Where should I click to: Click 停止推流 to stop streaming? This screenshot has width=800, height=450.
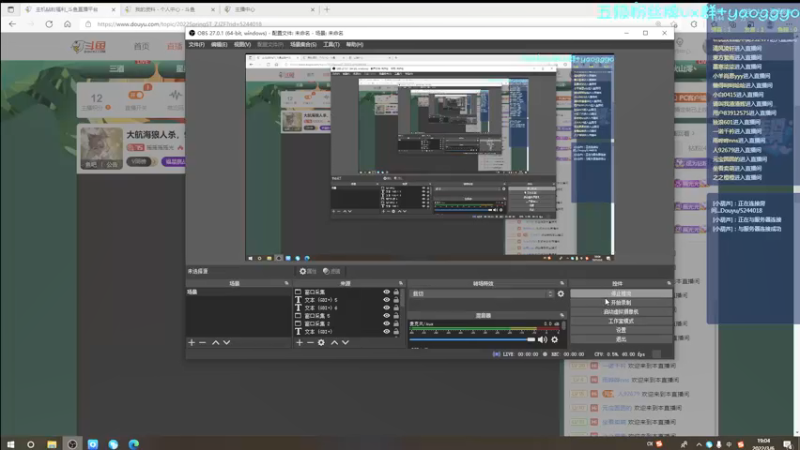pos(621,293)
